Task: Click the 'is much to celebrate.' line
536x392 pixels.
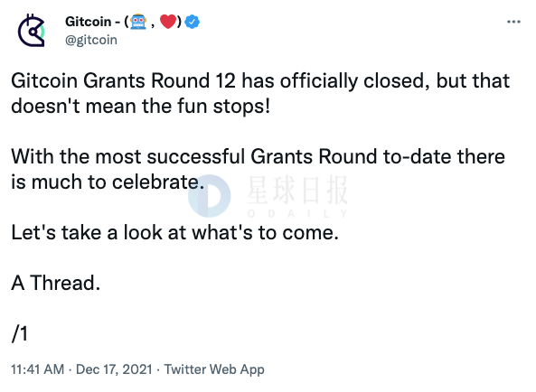Action: [108, 182]
